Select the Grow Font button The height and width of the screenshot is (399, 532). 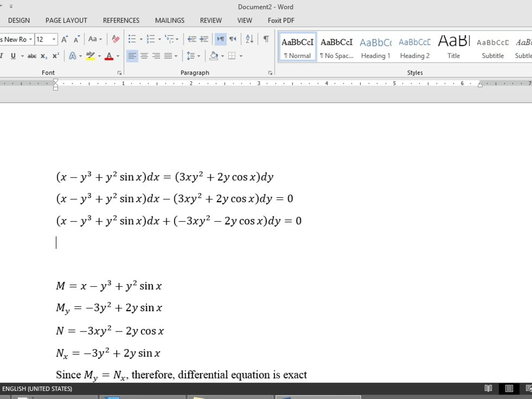pos(64,39)
